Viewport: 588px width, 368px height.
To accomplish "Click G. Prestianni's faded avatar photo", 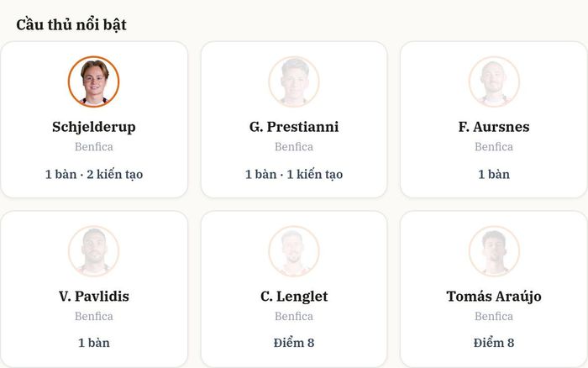I will [294, 81].
